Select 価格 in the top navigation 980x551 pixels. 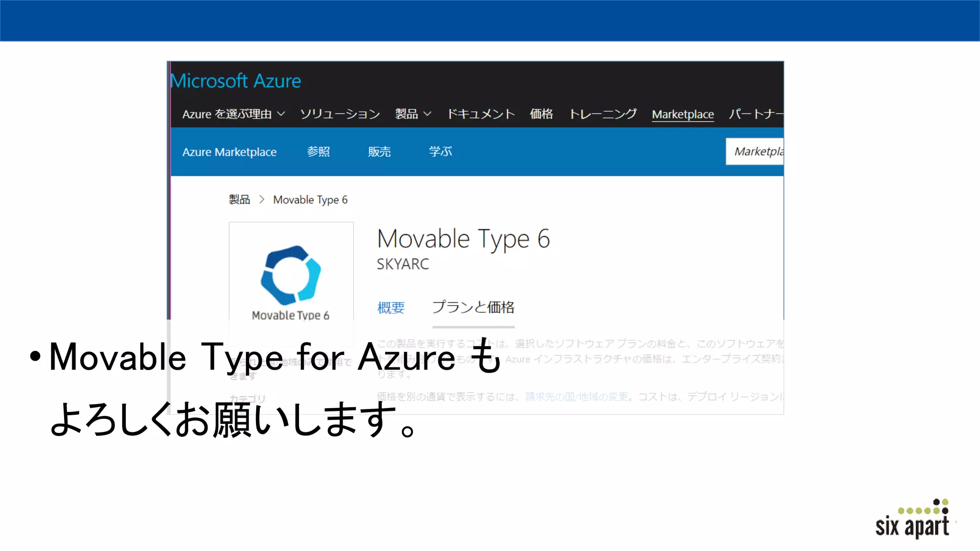coord(541,114)
